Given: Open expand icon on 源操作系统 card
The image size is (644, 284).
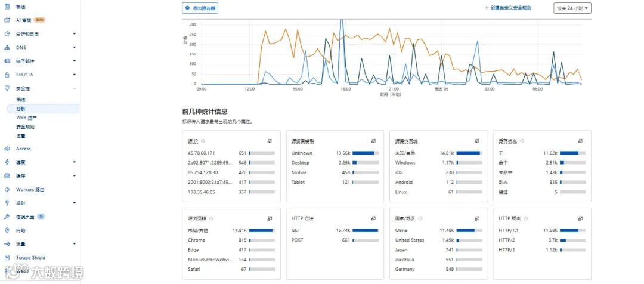Looking at the screenshot, I should [477, 141].
